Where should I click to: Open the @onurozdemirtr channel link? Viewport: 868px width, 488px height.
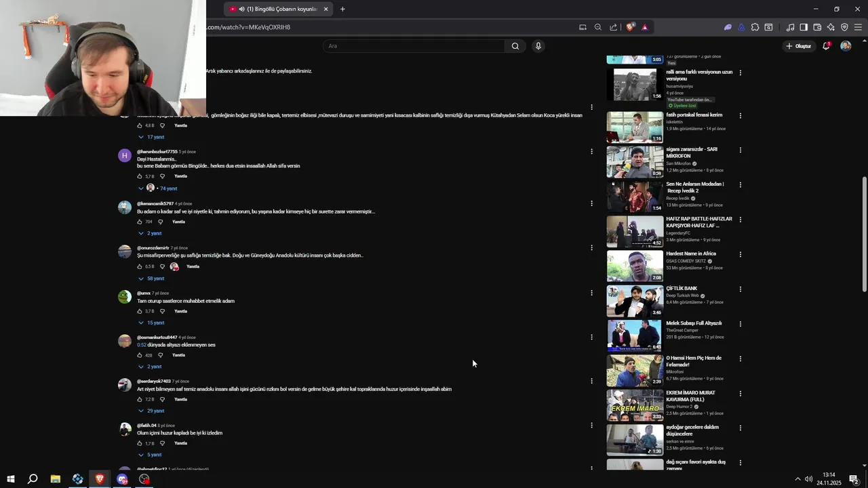click(153, 248)
